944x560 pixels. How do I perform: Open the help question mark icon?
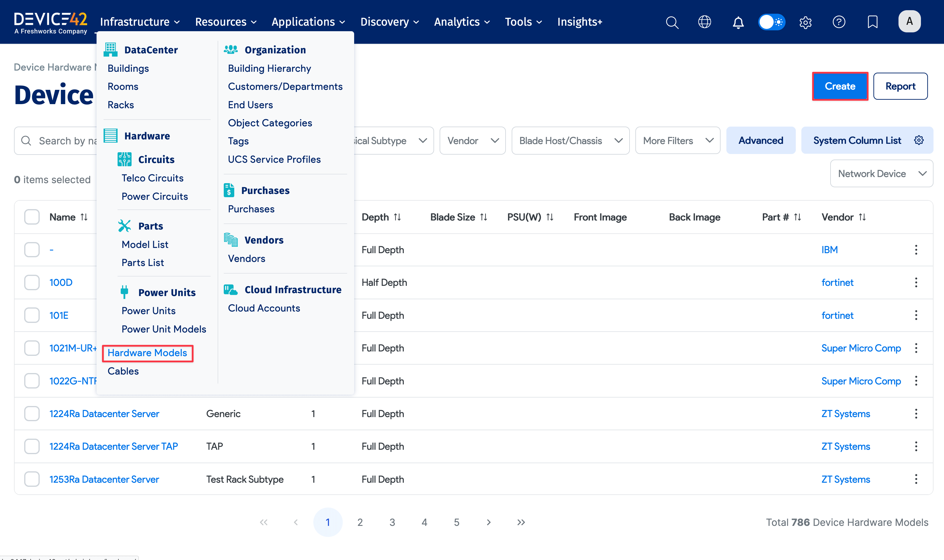click(x=839, y=22)
